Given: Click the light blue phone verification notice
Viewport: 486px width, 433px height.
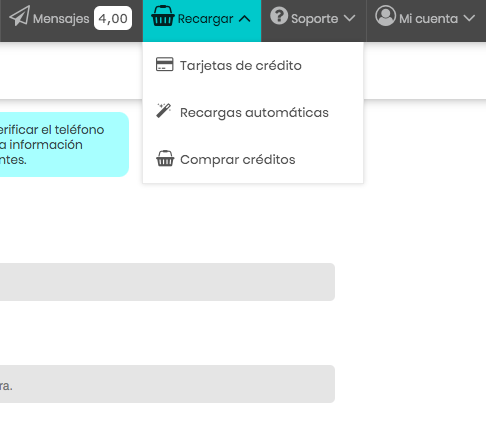Looking at the screenshot, I should 64,144.
